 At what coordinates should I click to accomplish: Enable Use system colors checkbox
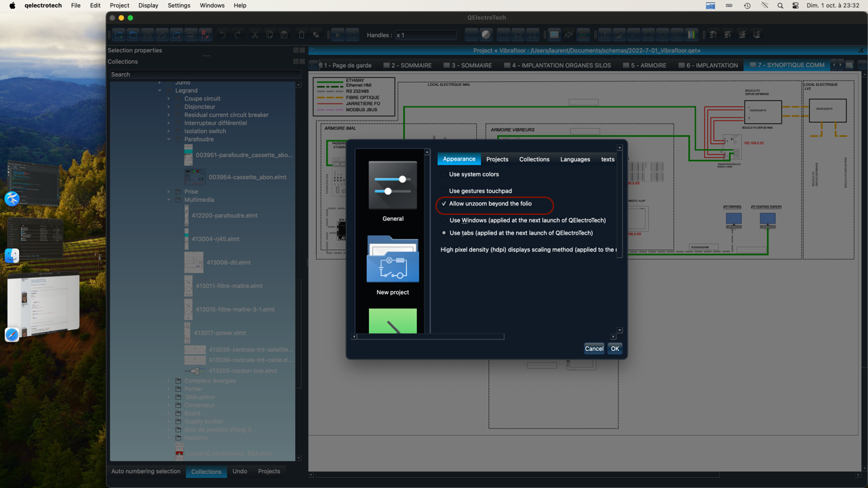444,174
